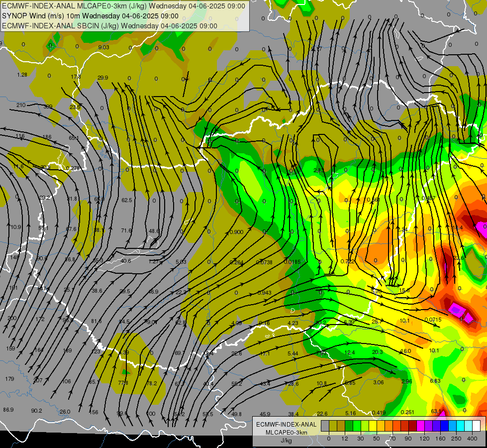Click the map value 0.943

click(x=265, y=293)
